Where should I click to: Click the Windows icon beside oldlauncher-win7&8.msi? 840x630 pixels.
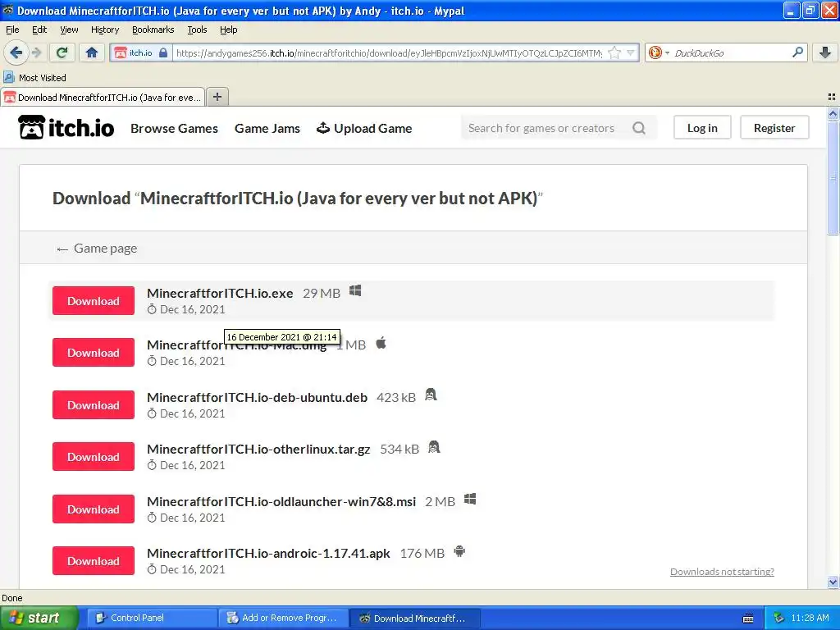[x=470, y=500]
